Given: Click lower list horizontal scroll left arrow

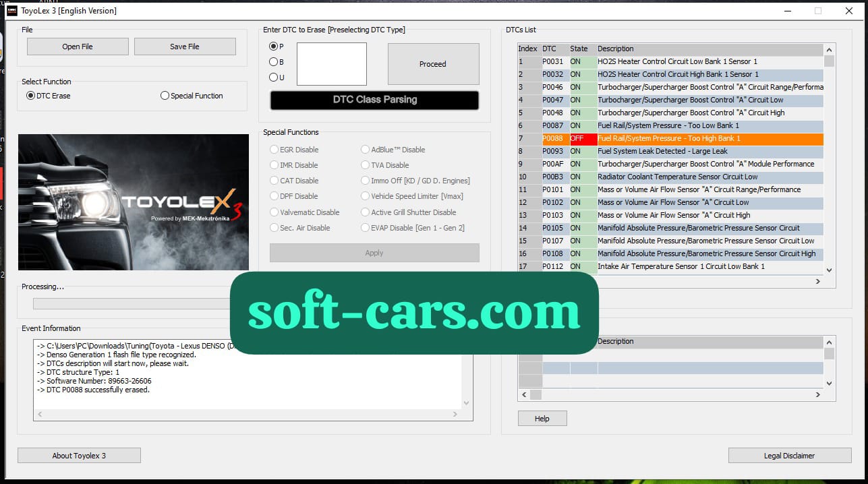Looking at the screenshot, I should point(523,394).
